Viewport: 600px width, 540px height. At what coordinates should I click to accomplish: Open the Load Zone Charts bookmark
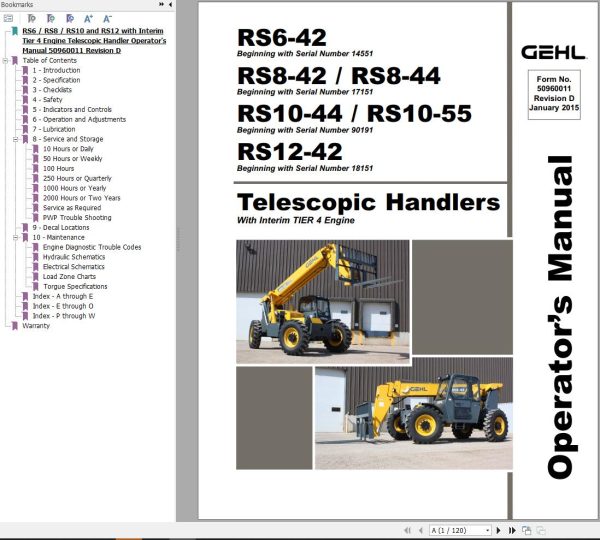[x=69, y=277]
